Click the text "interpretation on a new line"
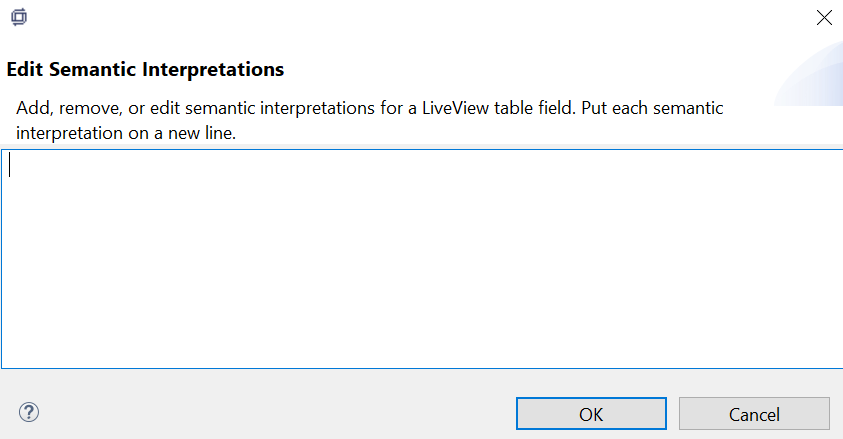This screenshot has width=843, height=439. (x=126, y=134)
